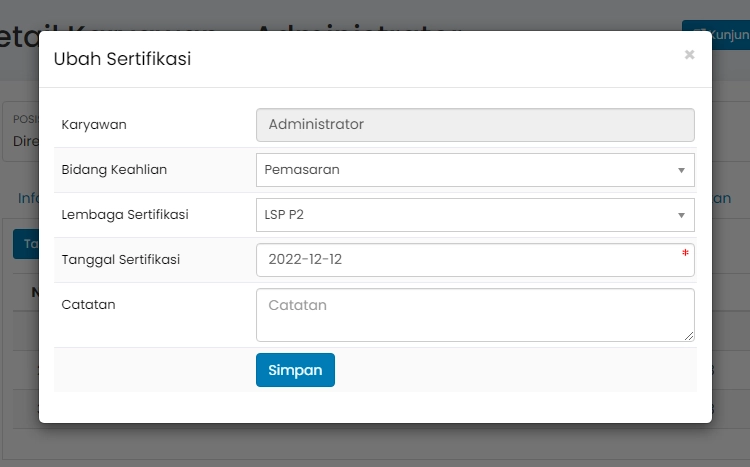Click the Tanggal Sertifikasi label

(x=120, y=260)
